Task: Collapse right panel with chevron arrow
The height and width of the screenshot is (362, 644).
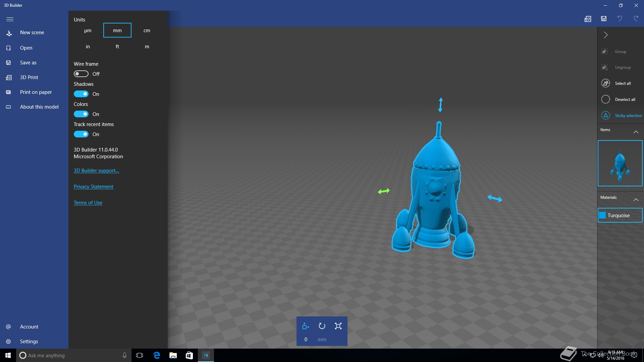Action: point(606,35)
